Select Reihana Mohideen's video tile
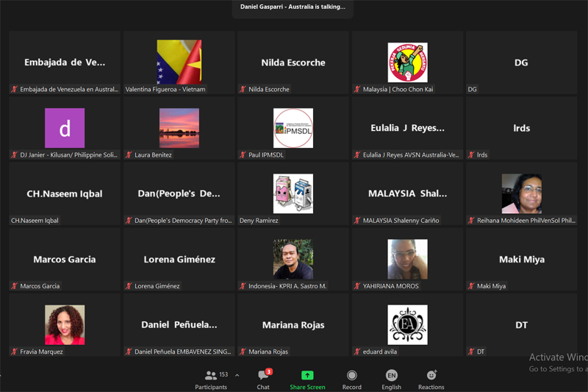This screenshot has width=588, height=392. tap(521, 193)
